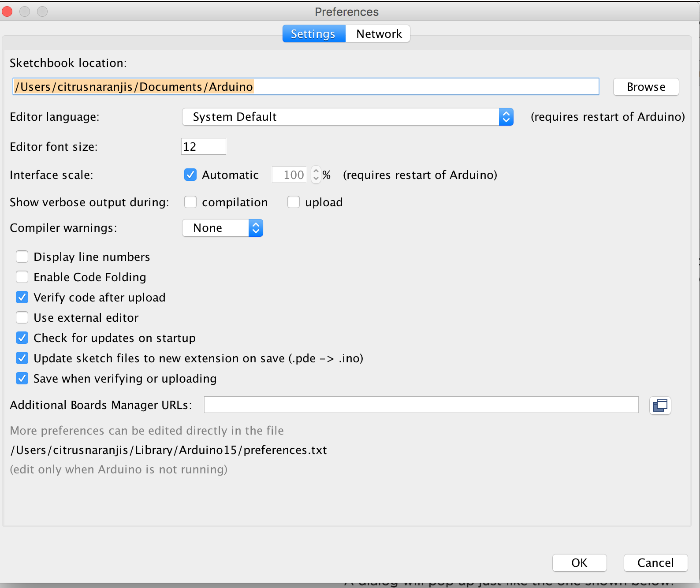Open the Editor language dropdown
This screenshot has width=700, height=588.
[x=347, y=117]
